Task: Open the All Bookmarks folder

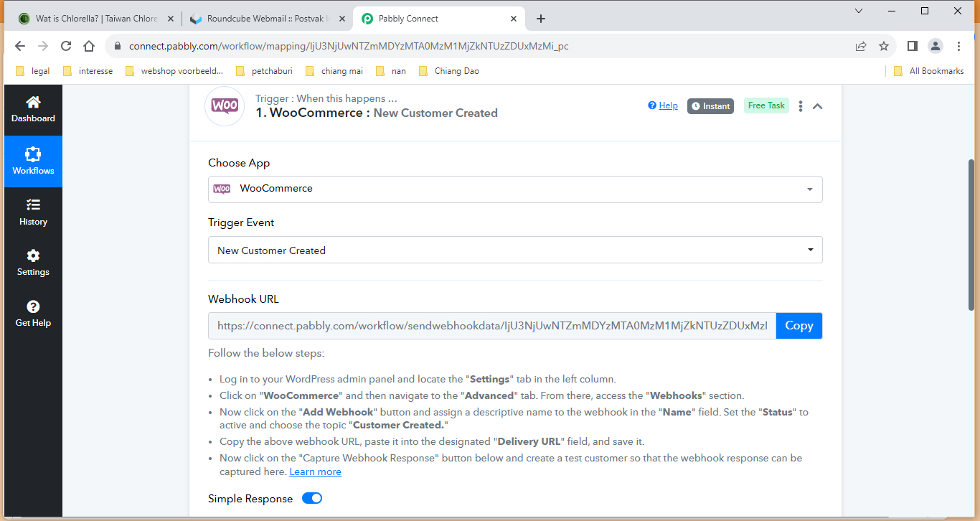Action: [929, 71]
